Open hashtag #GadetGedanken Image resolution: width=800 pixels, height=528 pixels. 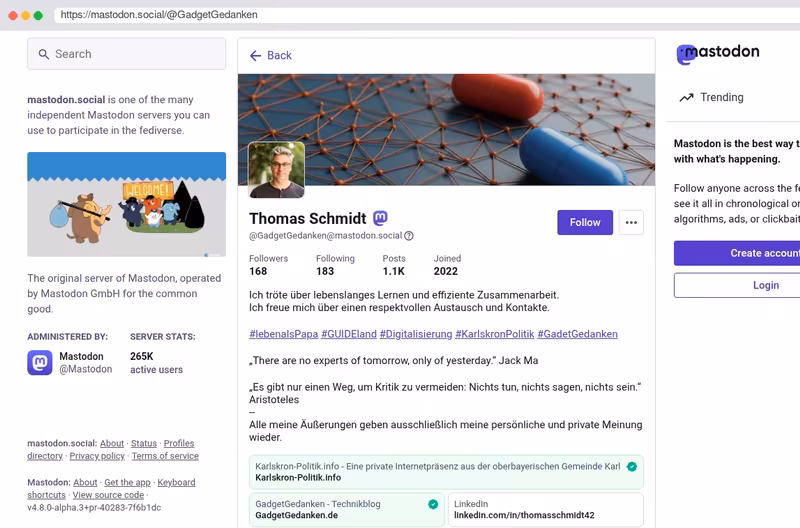pos(578,334)
